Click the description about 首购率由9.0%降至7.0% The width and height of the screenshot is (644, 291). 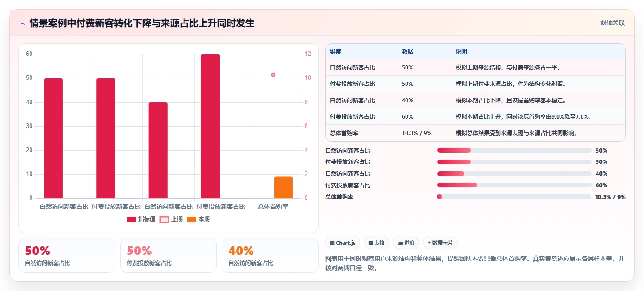tap(523, 117)
